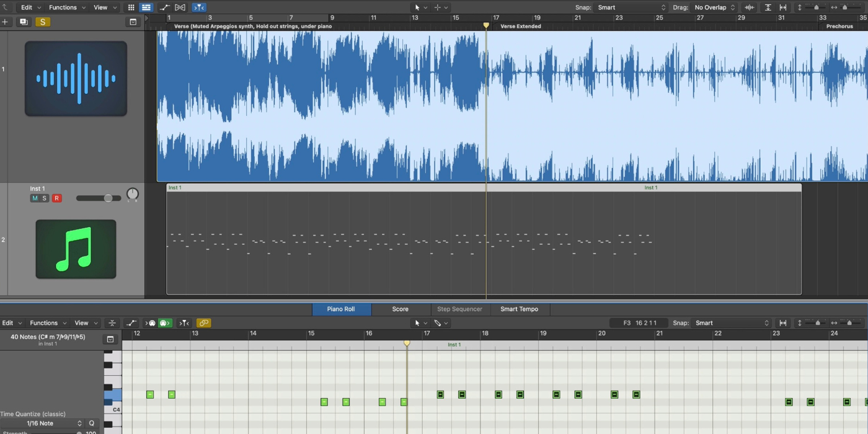Click the Prechorus arrangement marker
The width and height of the screenshot is (868, 434).
coord(839,26)
